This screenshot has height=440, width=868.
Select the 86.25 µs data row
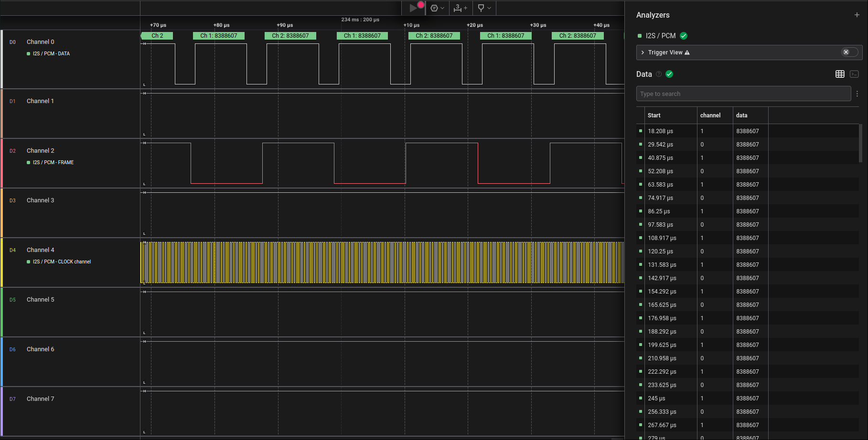click(x=748, y=211)
